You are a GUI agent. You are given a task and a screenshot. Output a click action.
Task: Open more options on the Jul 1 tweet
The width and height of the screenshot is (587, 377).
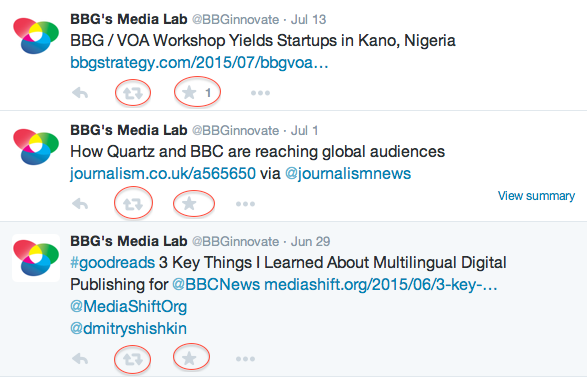pyautogui.click(x=245, y=204)
